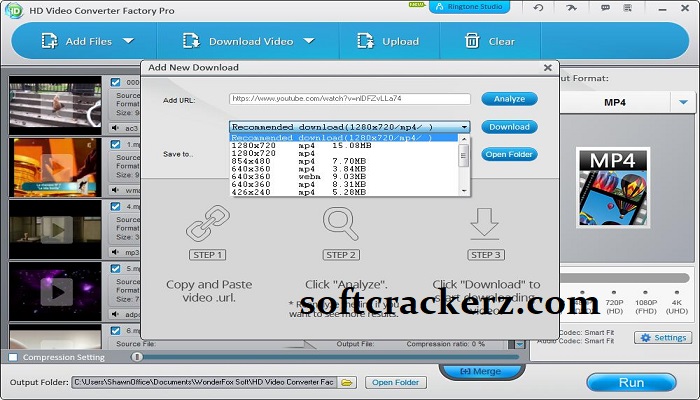Open output Settings with gear icon
The image size is (700, 400).
tap(663, 338)
